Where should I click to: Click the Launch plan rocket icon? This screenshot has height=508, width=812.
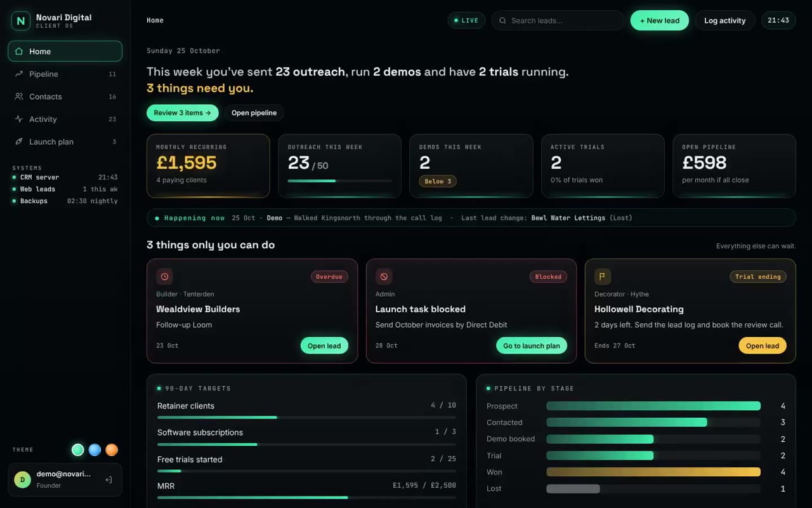[19, 142]
